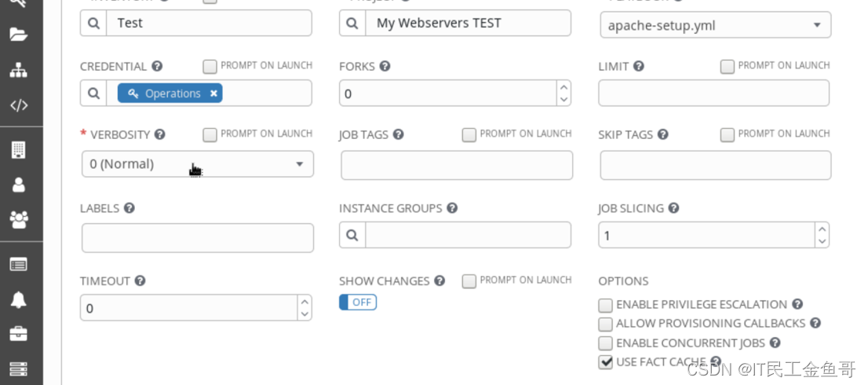
Task: Check Prompt on Launch for Limit
Action: tap(728, 67)
